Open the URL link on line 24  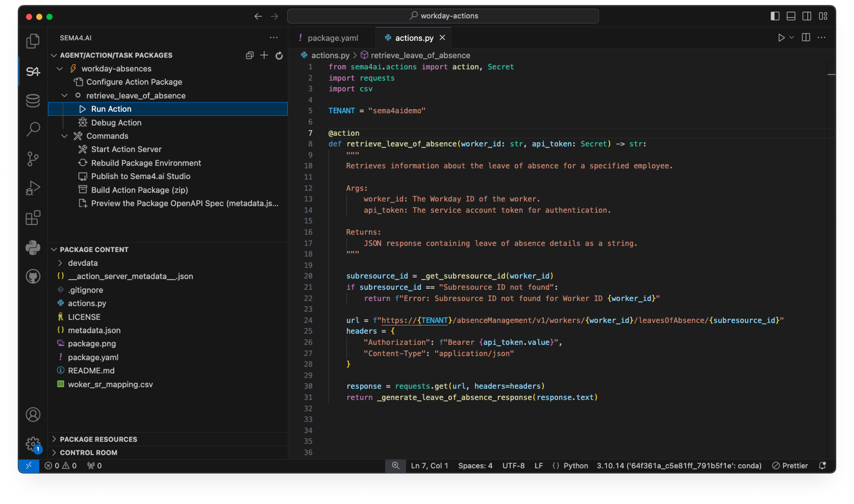(414, 320)
